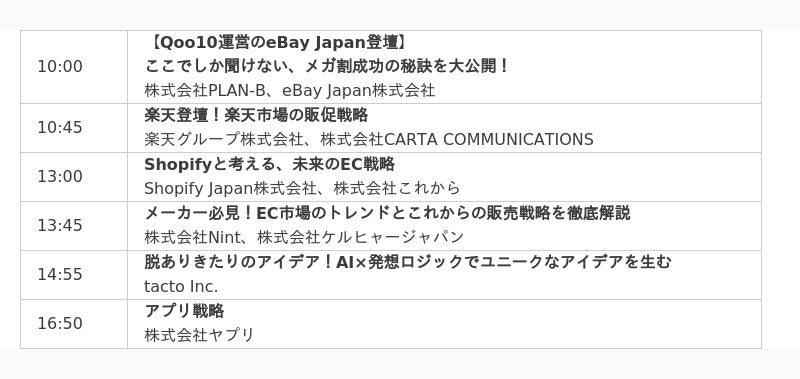Click the 13:45 time cell

pyautogui.click(x=60, y=226)
